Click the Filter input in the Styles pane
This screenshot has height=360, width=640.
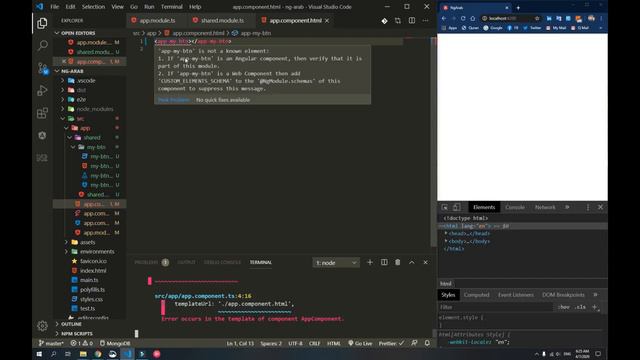pyautogui.click(x=496, y=307)
